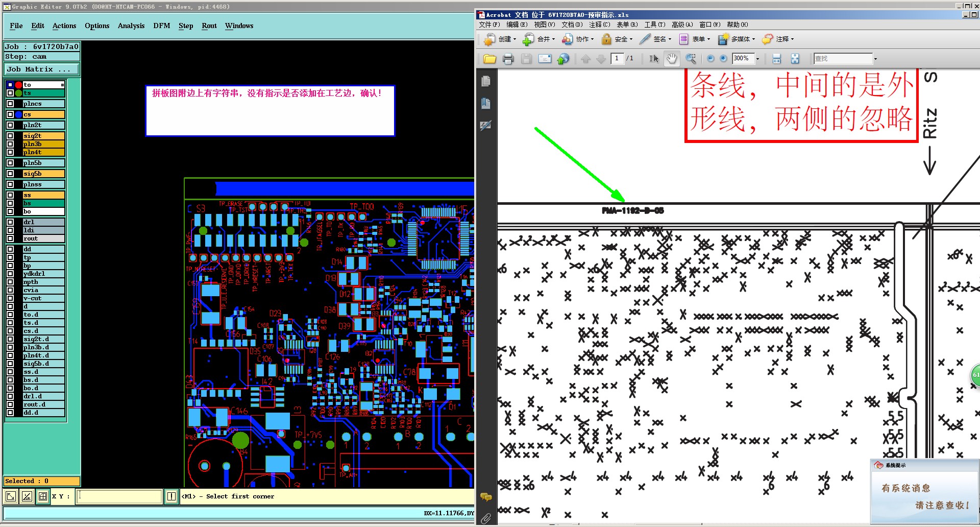Open the Bookmarks panel in Acrobat sidebar
The height and width of the screenshot is (527, 980).
pos(486,104)
